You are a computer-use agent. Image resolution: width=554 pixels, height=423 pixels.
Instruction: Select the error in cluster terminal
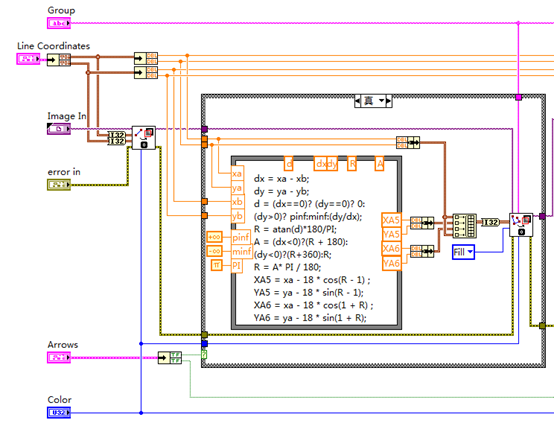tap(59, 184)
